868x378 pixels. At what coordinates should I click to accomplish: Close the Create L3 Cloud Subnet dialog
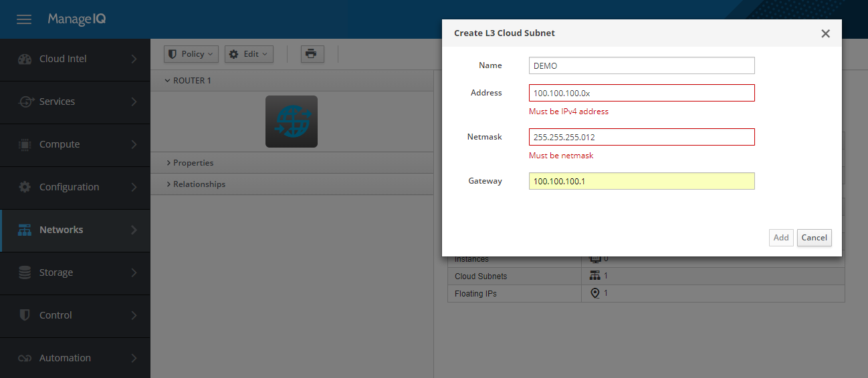(x=825, y=33)
